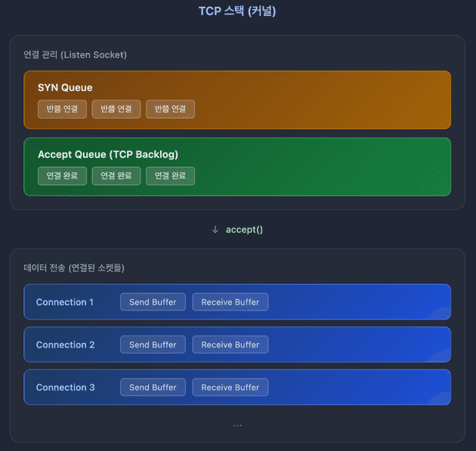
Task: Click the down arrow before accept()
Action: click(215, 230)
